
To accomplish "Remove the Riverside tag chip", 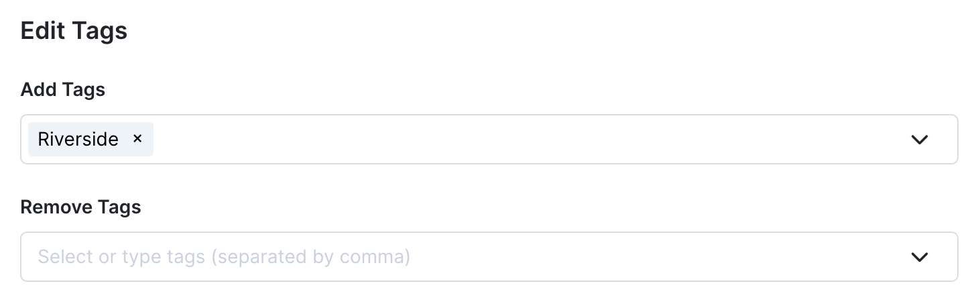I will (x=137, y=139).
